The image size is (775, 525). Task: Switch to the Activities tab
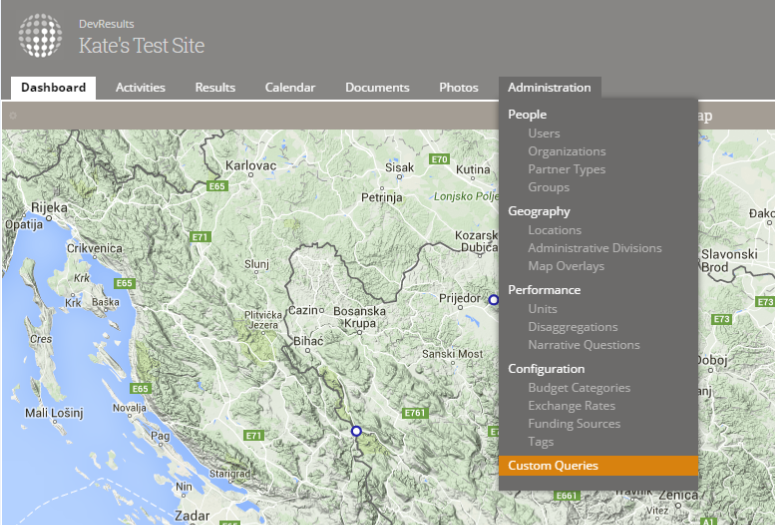pos(140,88)
